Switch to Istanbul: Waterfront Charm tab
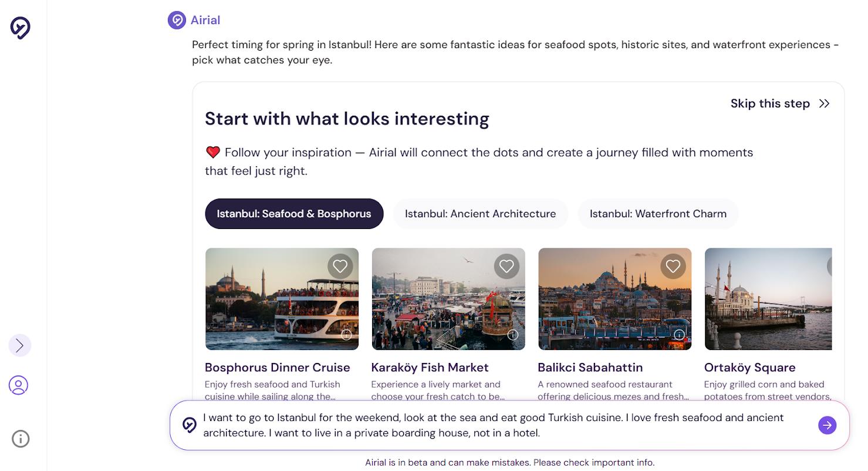Viewport: 868px width, 471px height. click(658, 214)
